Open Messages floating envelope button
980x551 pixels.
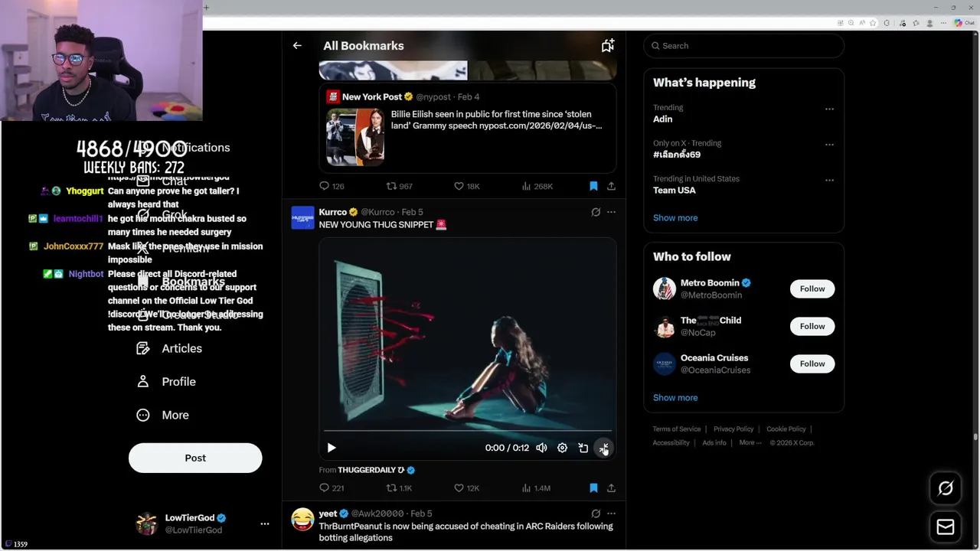(946, 527)
